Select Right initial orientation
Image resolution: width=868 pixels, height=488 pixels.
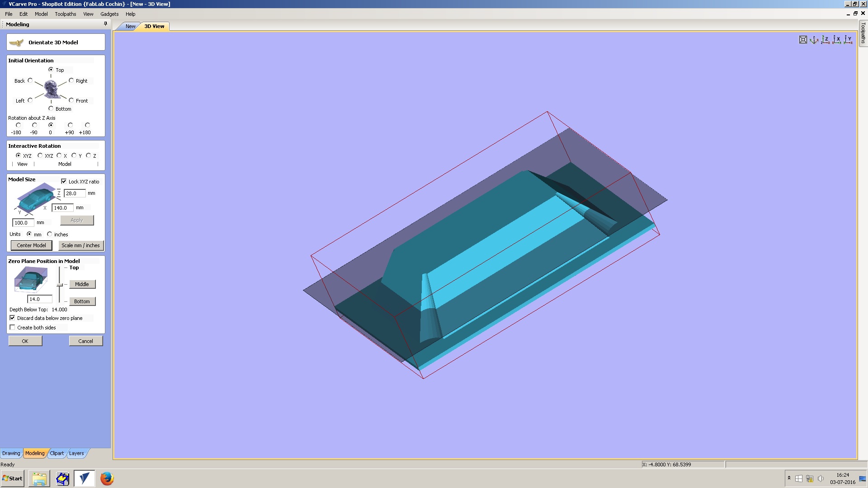point(71,80)
